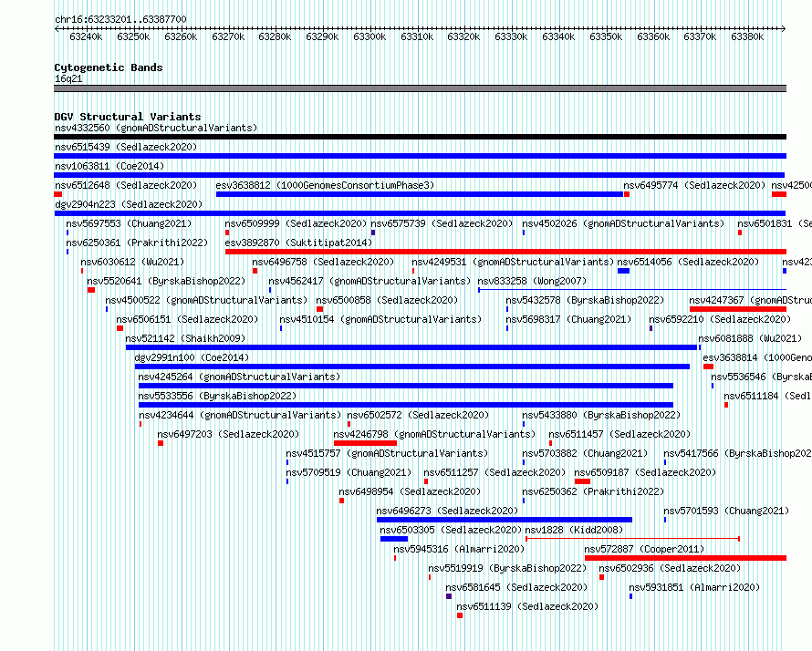Click the 16q21 cytogenetic band bar

pos(420,88)
